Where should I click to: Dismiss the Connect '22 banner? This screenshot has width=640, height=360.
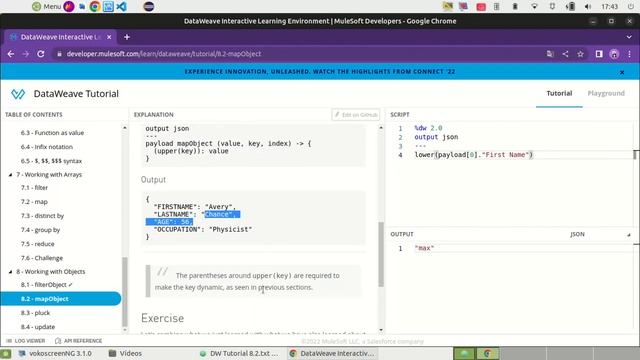[622, 72]
